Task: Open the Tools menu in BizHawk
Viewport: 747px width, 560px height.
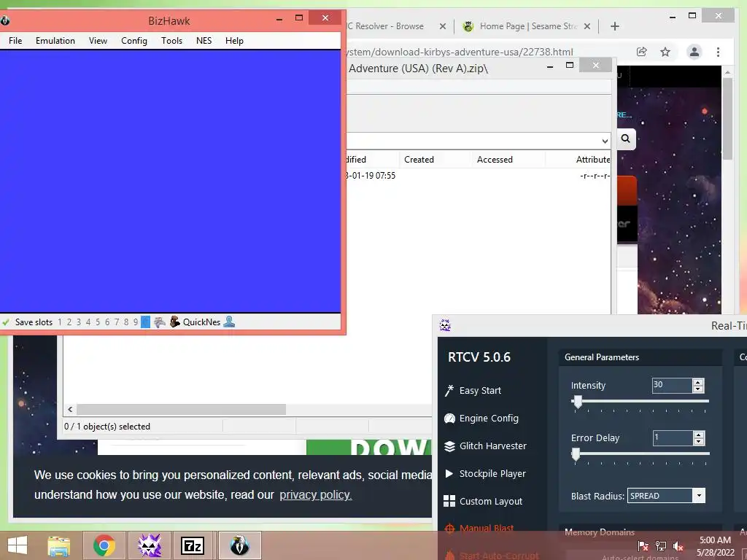Action: pyautogui.click(x=171, y=41)
